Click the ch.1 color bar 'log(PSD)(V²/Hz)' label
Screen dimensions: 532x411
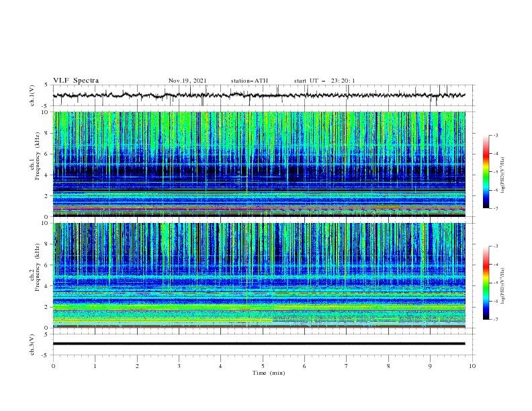coord(503,175)
